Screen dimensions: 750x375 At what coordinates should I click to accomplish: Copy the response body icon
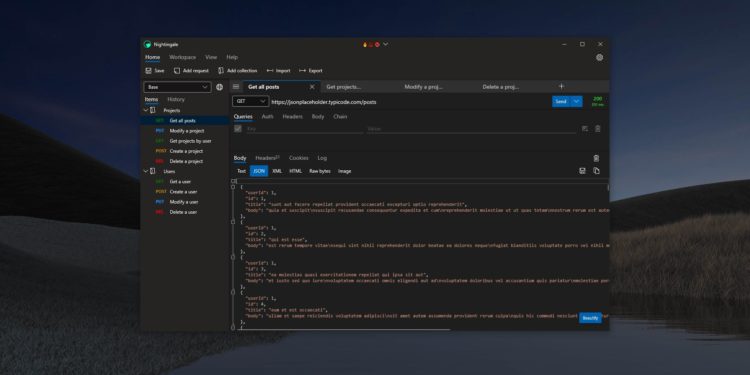coord(596,171)
